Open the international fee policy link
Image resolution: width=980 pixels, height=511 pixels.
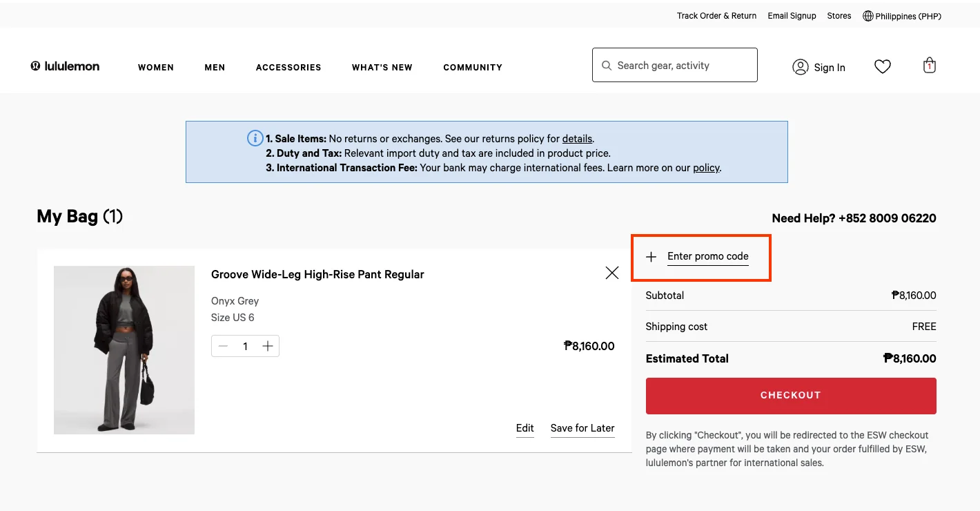[x=706, y=168]
